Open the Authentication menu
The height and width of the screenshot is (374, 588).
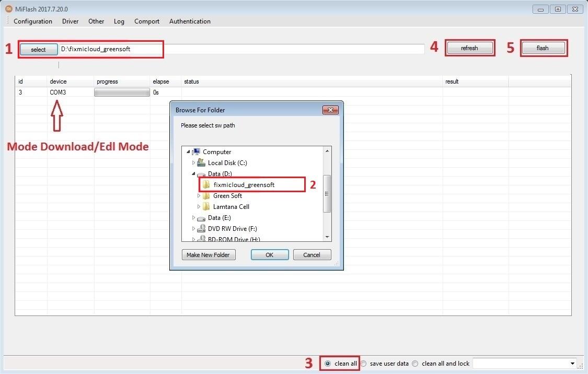point(190,21)
